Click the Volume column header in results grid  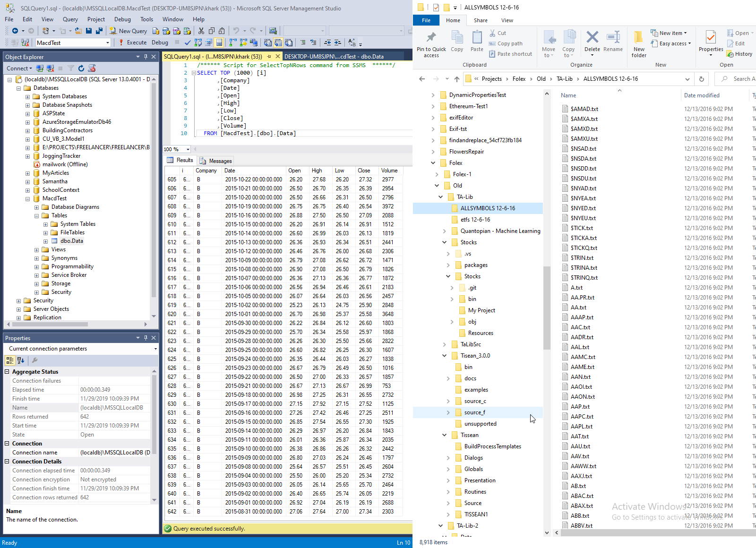(x=389, y=171)
